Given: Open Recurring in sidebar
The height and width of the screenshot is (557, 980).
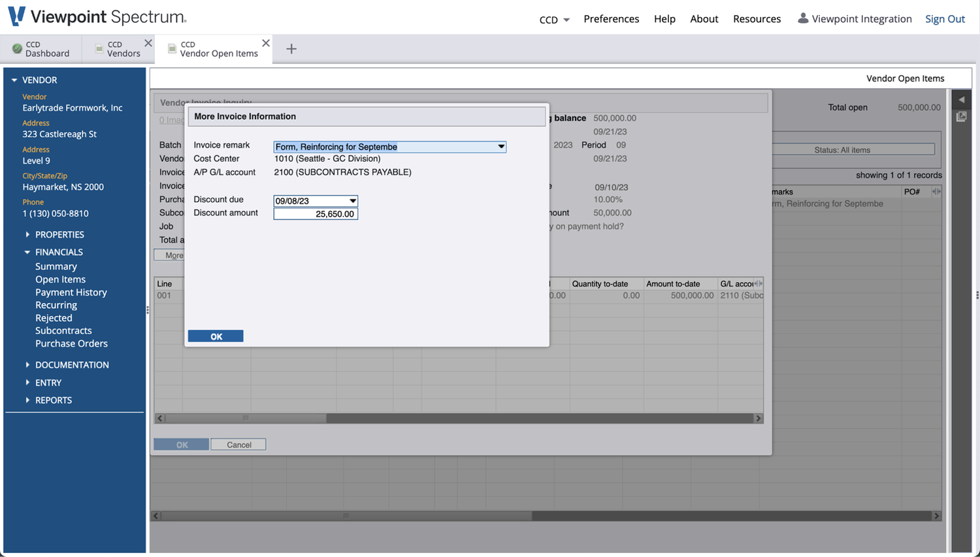Looking at the screenshot, I should tap(56, 305).
